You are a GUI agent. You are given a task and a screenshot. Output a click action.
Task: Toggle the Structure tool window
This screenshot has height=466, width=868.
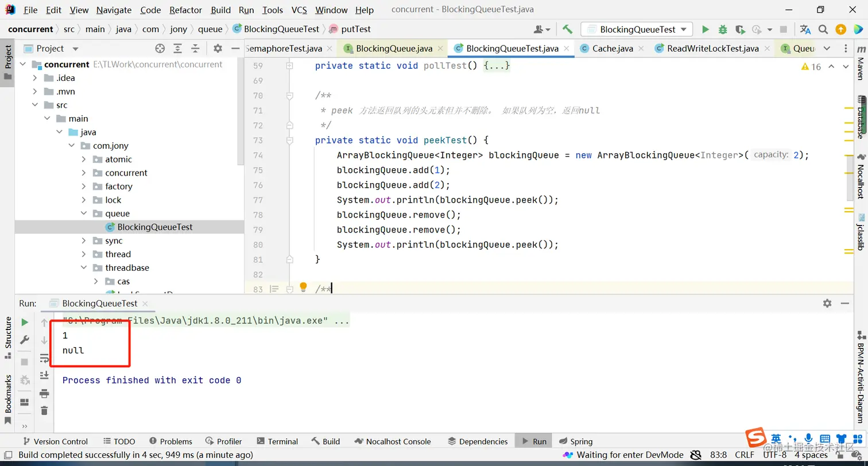(x=7, y=337)
